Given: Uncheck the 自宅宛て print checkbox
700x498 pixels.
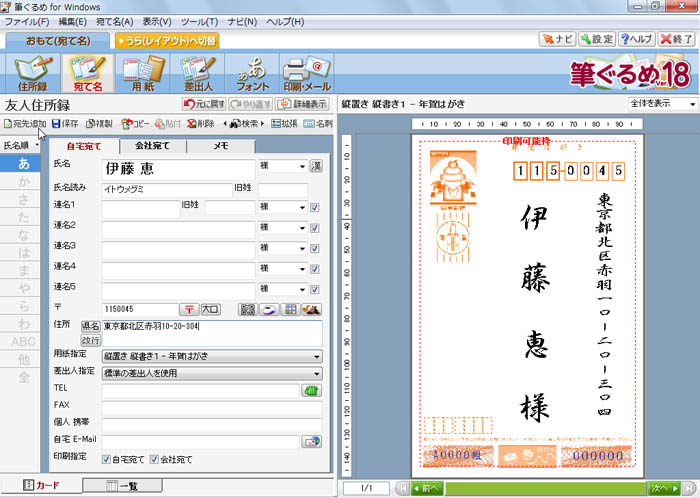Looking at the screenshot, I should point(107,460).
